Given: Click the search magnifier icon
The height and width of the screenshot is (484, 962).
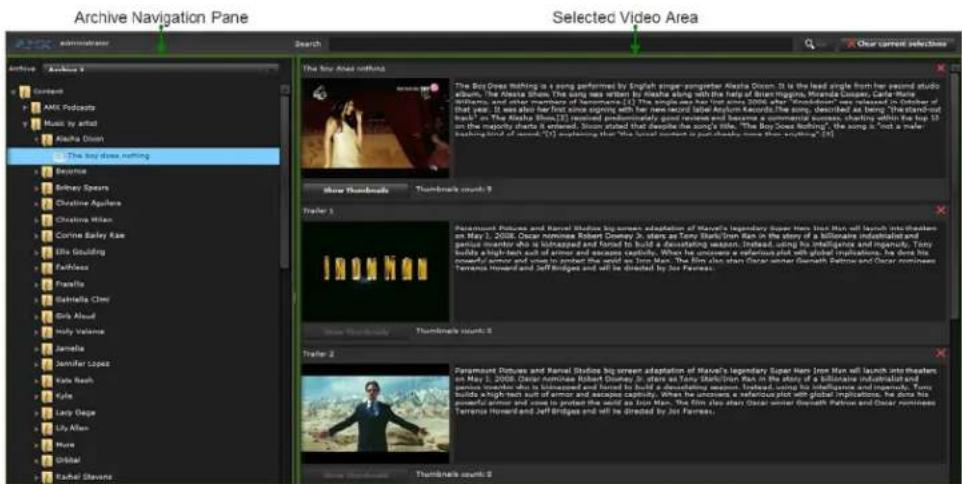Looking at the screenshot, I should [810, 44].
